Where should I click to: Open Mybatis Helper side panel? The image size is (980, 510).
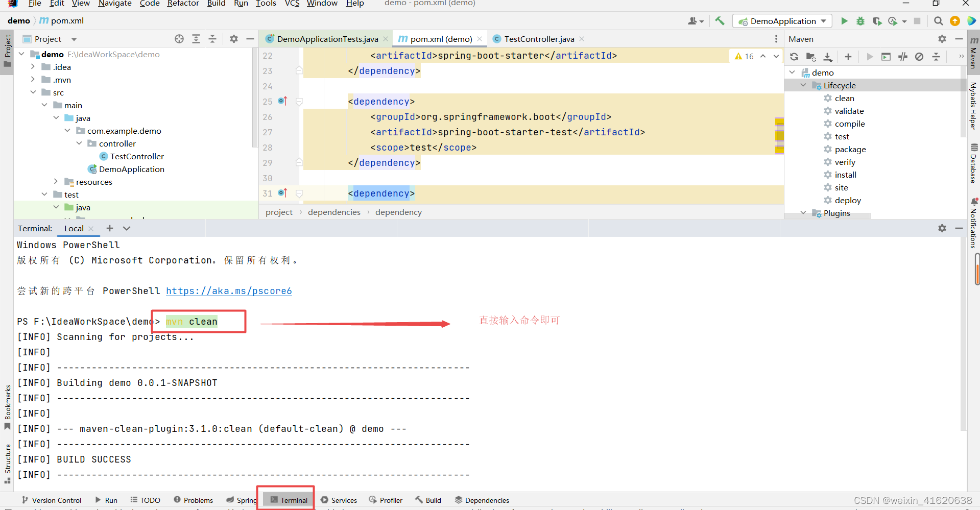(x=973, y=106)
